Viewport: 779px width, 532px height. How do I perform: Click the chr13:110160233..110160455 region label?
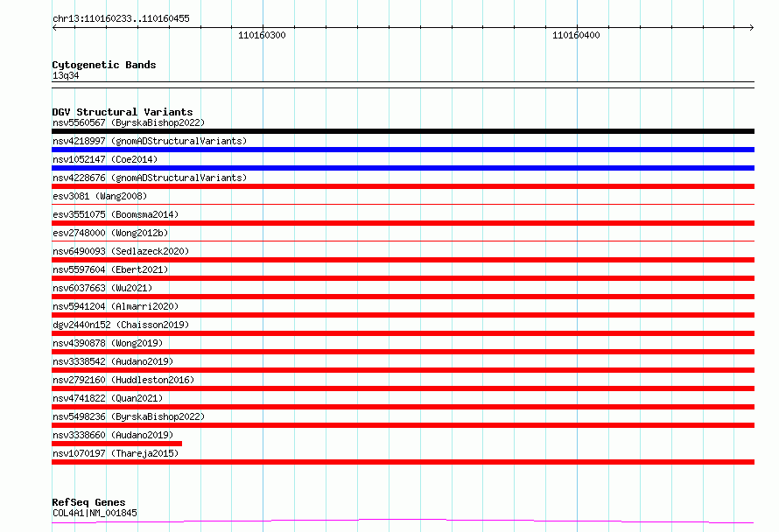[x=121, y=18]
